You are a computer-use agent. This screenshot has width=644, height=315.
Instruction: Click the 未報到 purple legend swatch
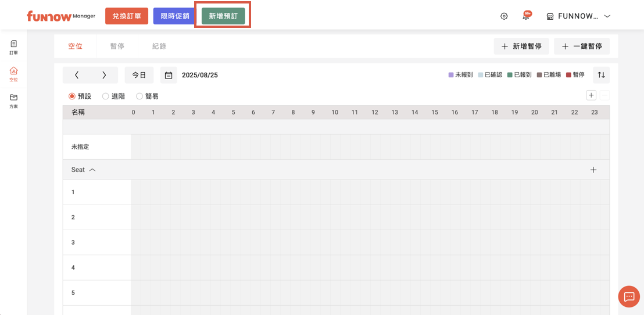tap(451, 75)
